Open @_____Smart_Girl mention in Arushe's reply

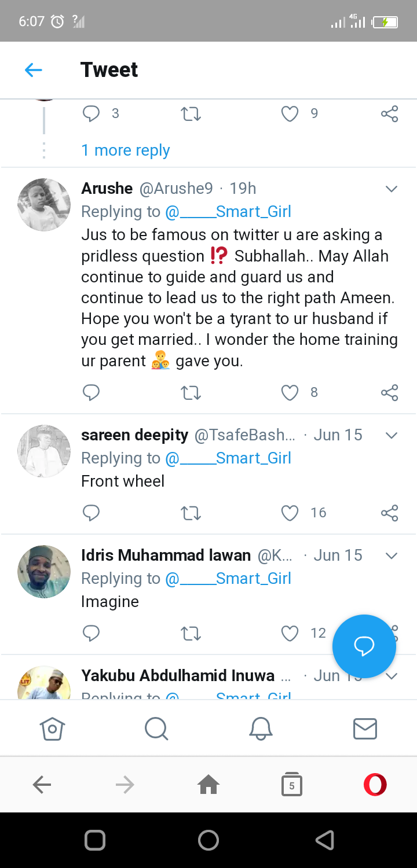(x=228, y=212)
